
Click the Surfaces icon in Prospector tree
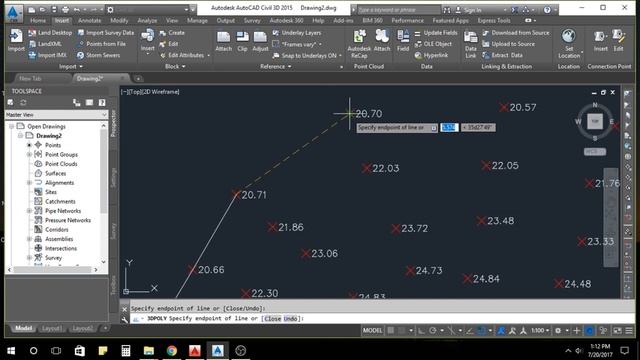coord(38,173)
